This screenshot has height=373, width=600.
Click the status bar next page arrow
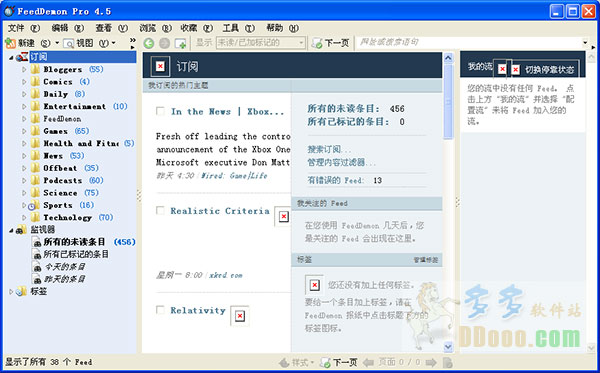click(x=431, y=362)
